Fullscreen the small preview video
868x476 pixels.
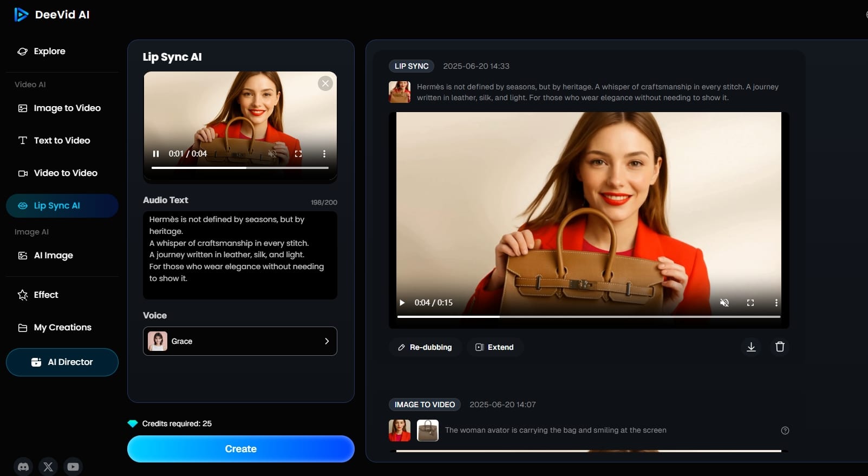click(298, 154)
